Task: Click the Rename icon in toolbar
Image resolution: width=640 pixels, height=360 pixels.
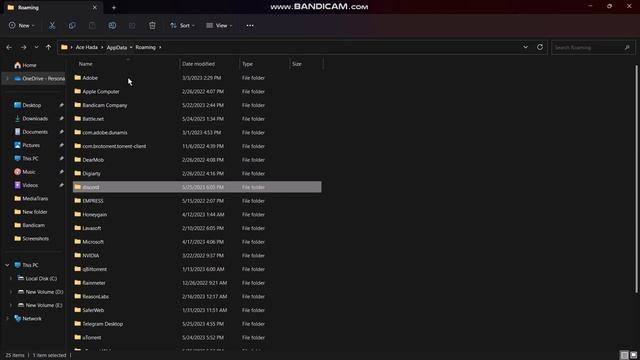Action: tap(112, 25)
